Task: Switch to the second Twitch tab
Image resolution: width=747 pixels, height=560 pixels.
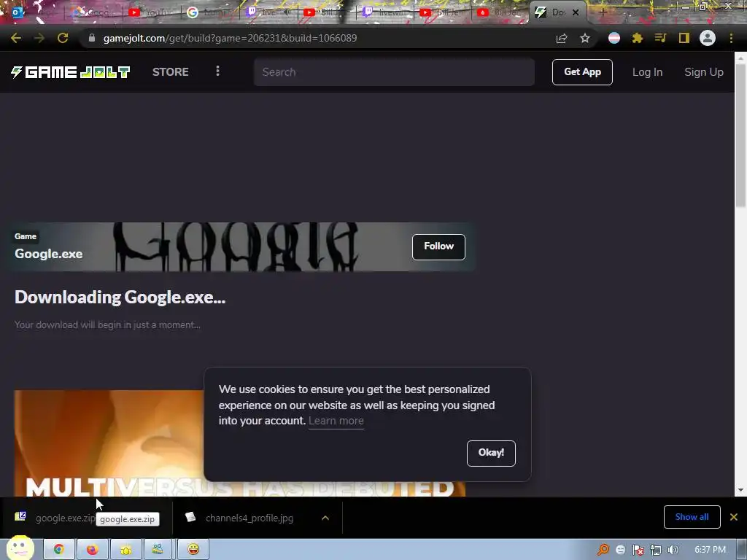Action: [x=384, y=12]
